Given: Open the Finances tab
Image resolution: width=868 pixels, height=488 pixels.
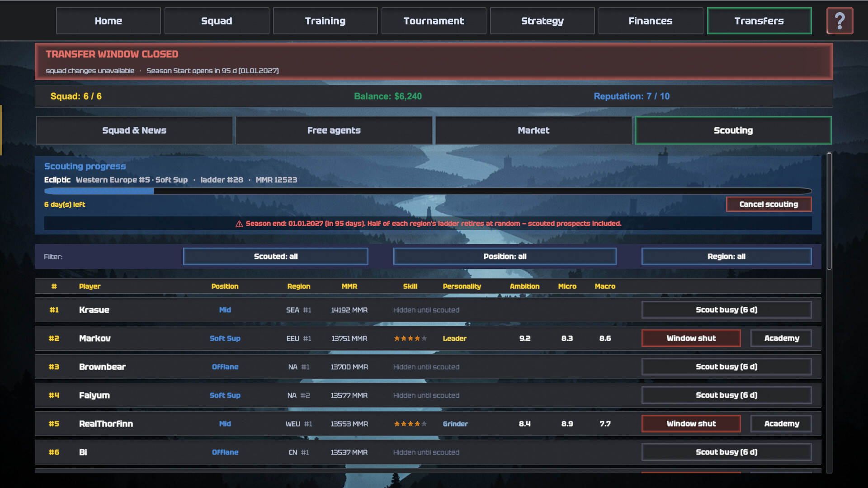Looking at the screenshot, I should 651,21.
